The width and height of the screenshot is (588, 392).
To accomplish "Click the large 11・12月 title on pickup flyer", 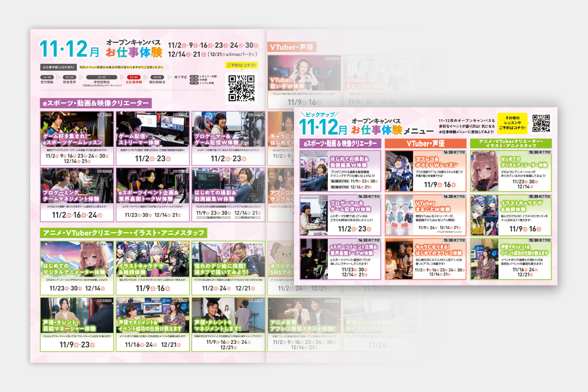I will [x=323, y=127].
